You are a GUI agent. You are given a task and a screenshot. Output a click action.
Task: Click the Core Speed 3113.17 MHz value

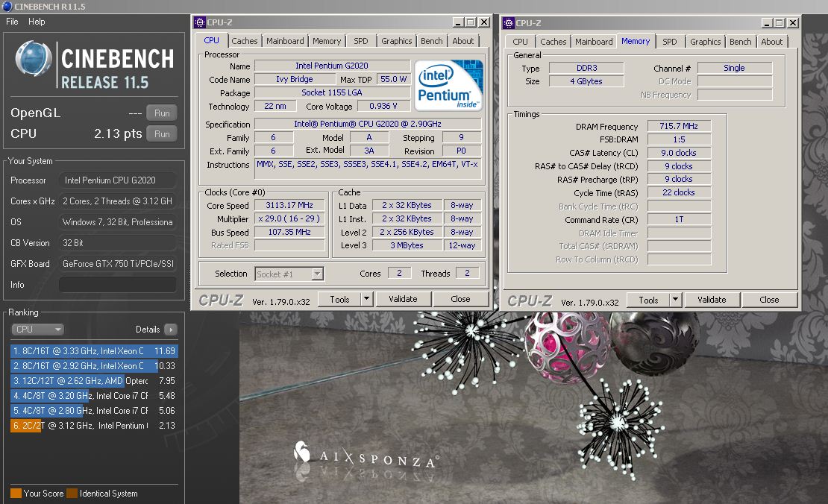(289, 205)
